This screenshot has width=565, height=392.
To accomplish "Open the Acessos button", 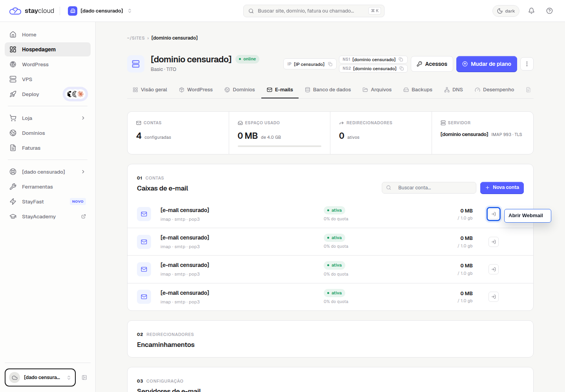I will 432,64.
